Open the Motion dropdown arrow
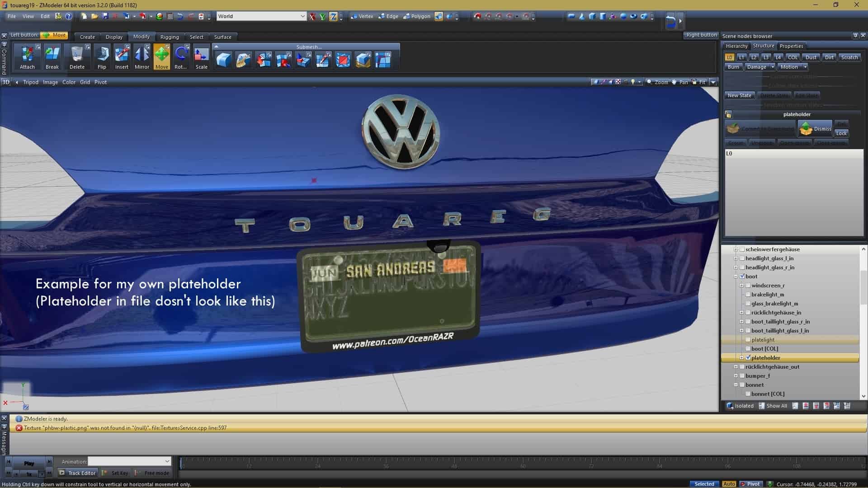The image size is (868, 488). click(805, 67)
